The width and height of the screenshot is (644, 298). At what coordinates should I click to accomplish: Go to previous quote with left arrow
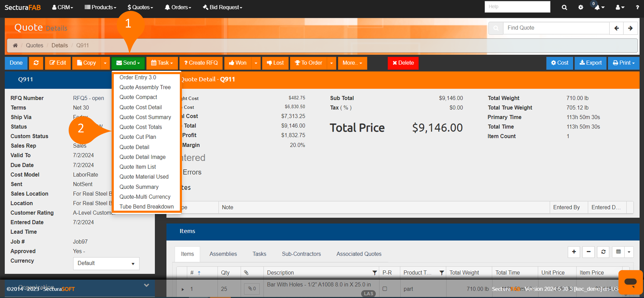[x=616, y=28]
